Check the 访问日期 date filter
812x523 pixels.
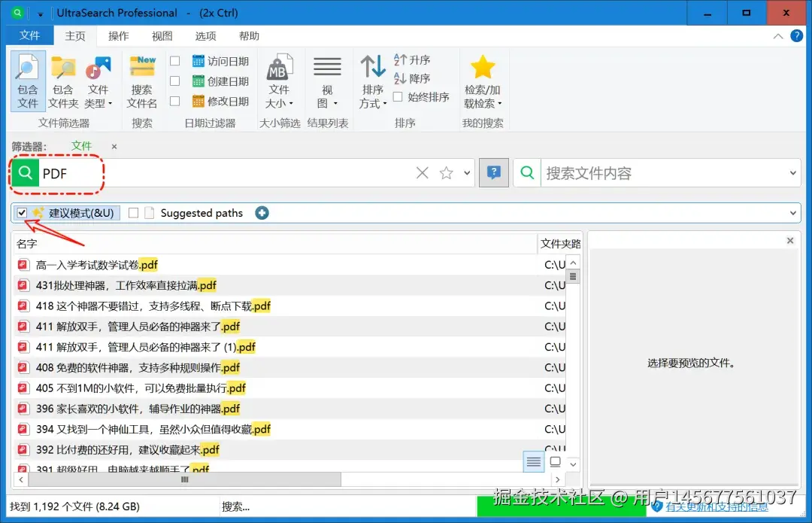click(x=175, y=60)
